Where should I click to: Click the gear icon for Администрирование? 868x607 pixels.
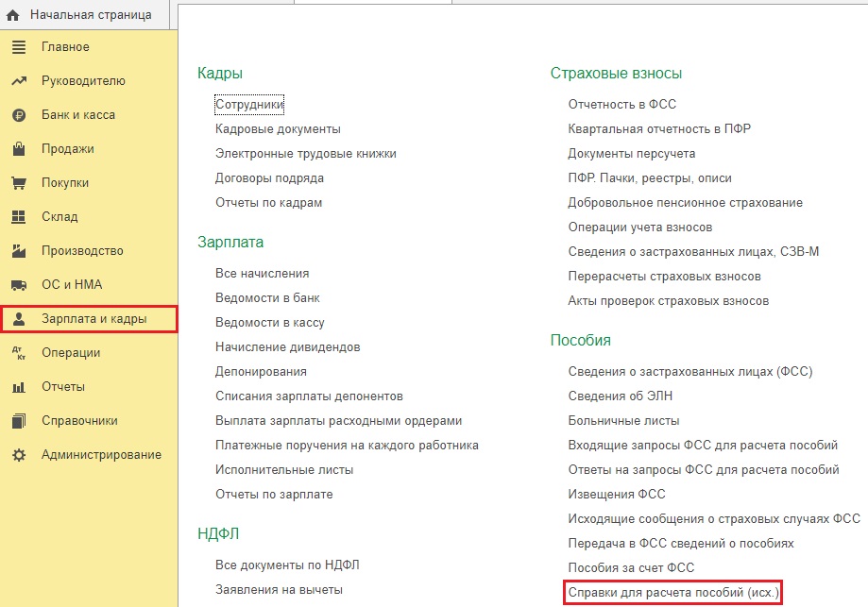(x=18, y=455)
